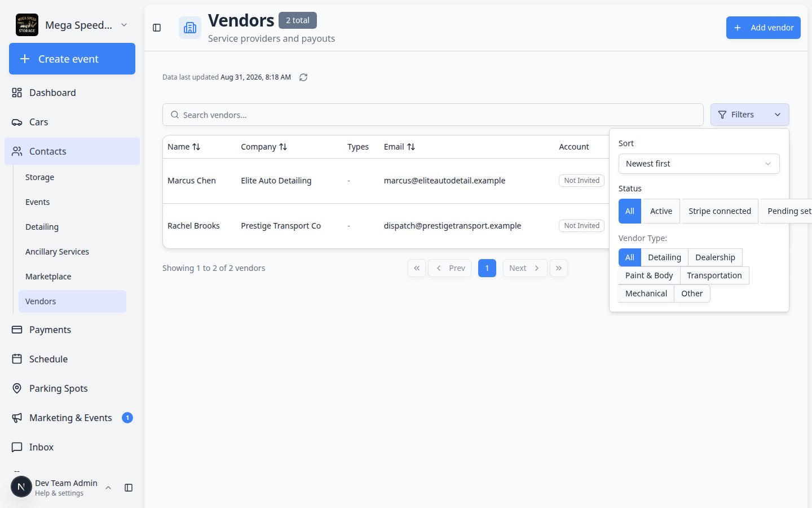Go to last page double-chevron
This screenshot has height=508, width=812.
559,268
